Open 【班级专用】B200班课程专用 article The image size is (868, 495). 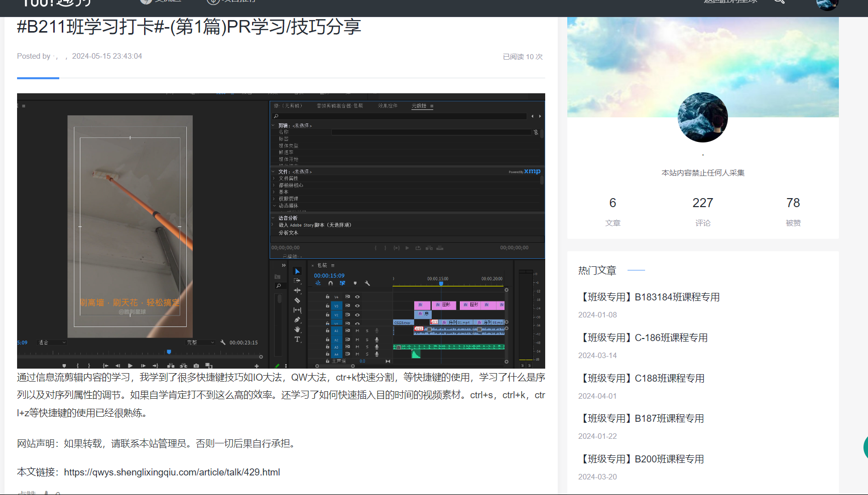(x=641, y=459)
